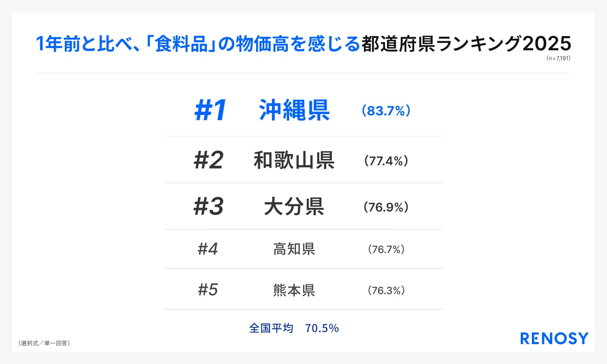Click the 沖縄県 prefecture name

point(294,111)
